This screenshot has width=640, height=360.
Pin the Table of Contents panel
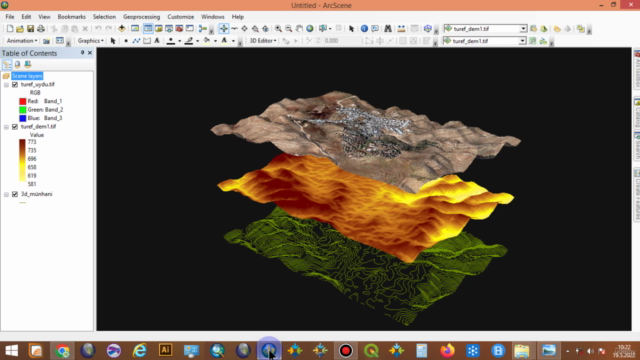[x=82, y=53]
